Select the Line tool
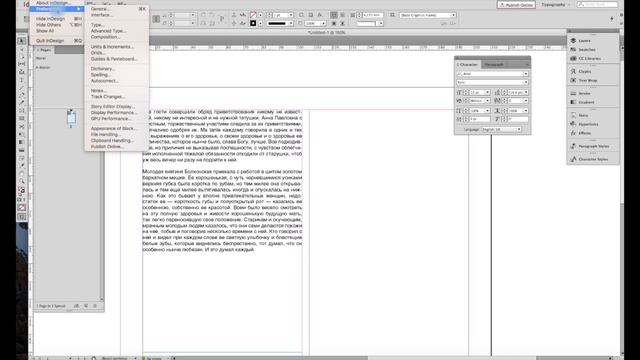The height and width of the screenshot is (360, 640). tap(22, 88)
